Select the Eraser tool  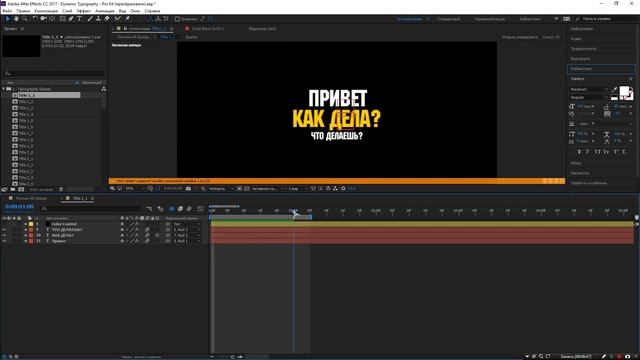[107, 19]
